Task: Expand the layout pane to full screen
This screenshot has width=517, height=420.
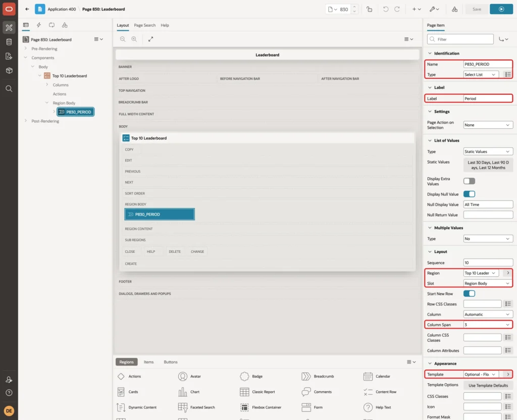Action: point(150,39)
